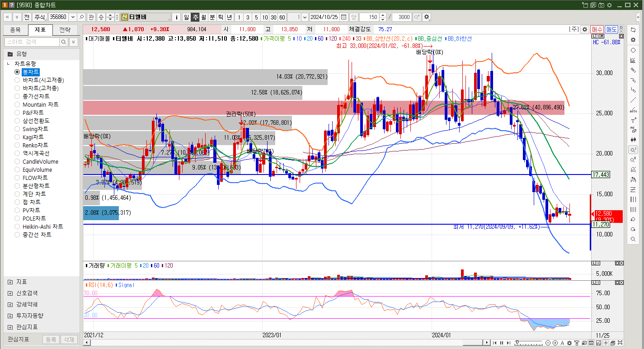Click the chart settings gear beside [주]
Image resolution: width=644 pixels, height=349 pixels.
point(584,29)
